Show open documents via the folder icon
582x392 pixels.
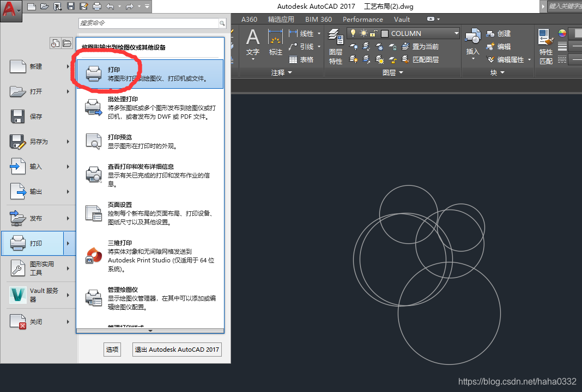click(x=67, y=44)
